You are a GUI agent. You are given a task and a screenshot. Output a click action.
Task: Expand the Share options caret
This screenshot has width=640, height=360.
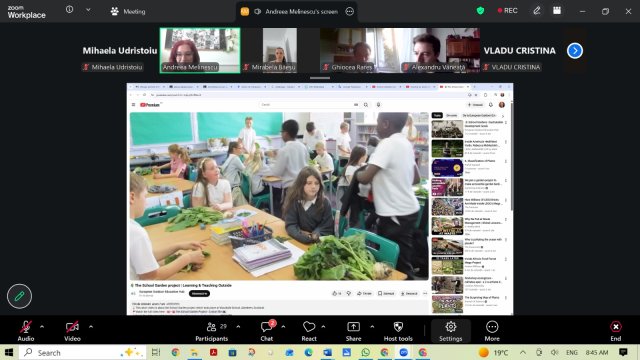pos(372,327)
